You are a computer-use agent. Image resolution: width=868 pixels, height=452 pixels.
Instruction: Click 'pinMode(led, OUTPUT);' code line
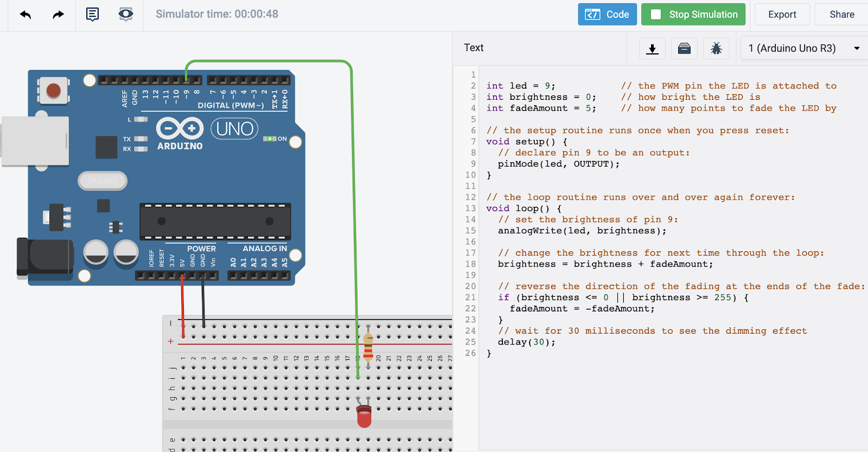559,164
